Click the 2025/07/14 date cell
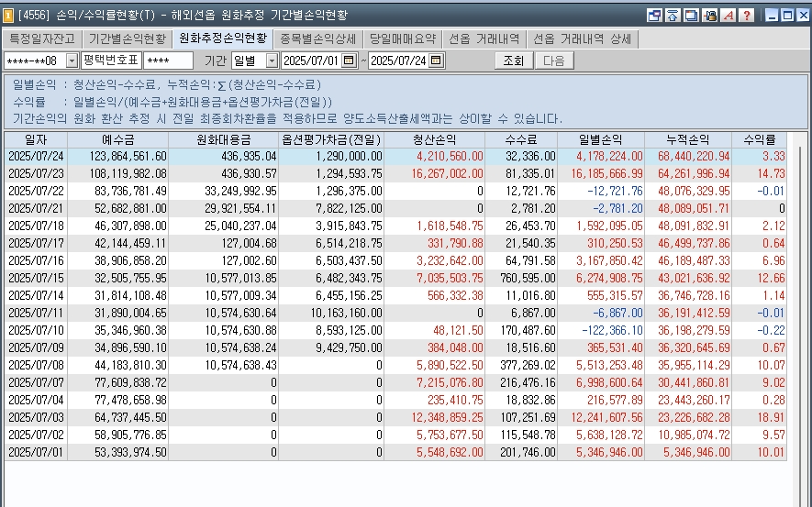The width and height of the screenshot is (812, 507). pos(36,296)
